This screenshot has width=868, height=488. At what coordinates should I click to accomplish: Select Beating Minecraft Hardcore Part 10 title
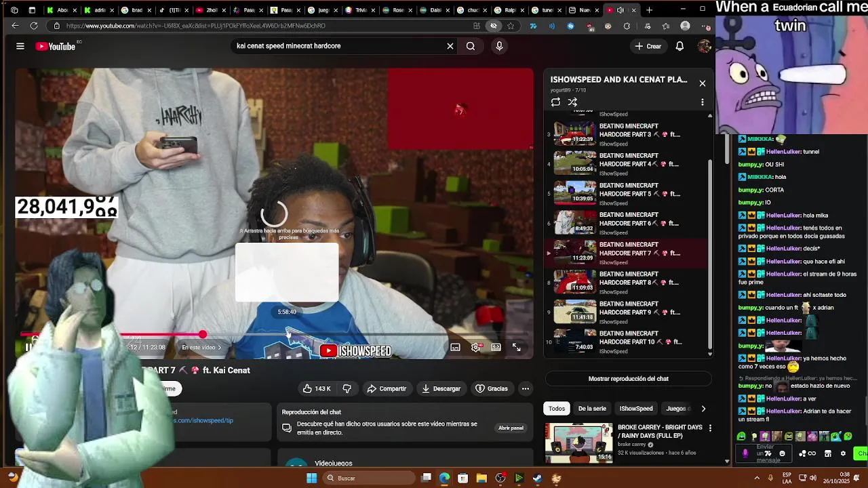[639, 338]
